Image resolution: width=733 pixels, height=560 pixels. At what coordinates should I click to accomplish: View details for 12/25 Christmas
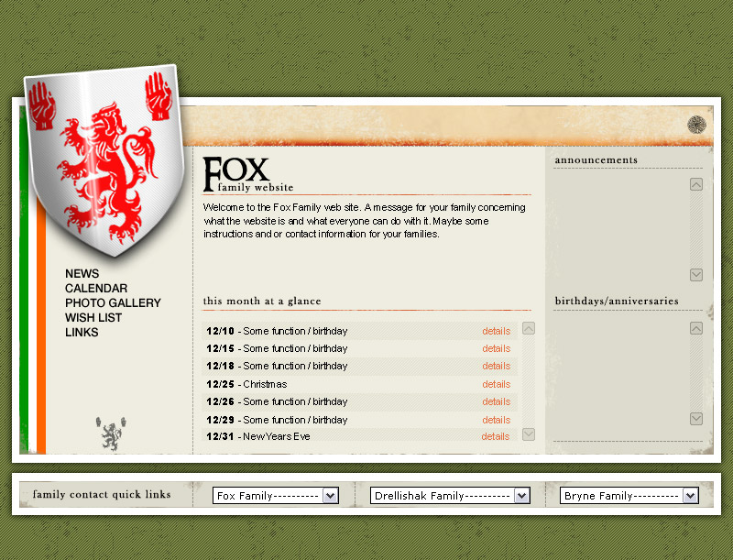coord(496,384)
